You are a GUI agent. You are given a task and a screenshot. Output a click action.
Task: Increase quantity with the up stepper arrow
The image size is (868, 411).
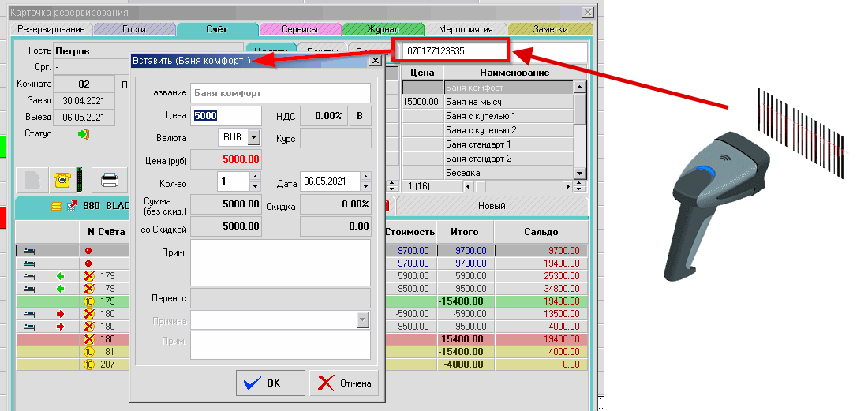point(254,177)
